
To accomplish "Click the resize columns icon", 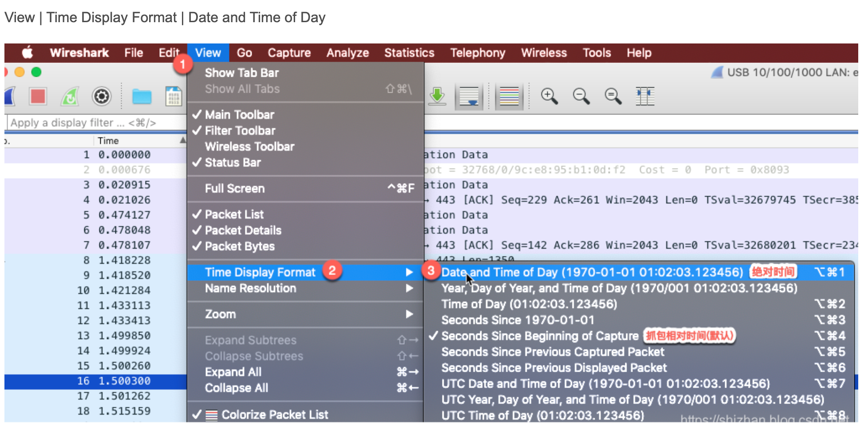I will point(645,96).
